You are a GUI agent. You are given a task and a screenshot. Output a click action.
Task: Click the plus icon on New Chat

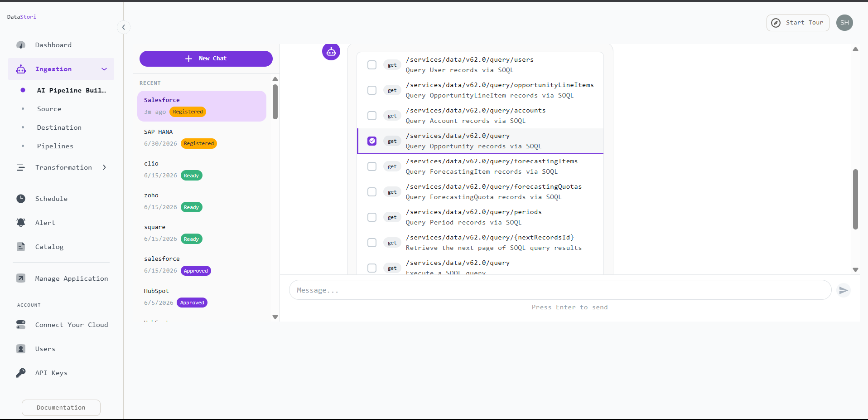(189, 59)
